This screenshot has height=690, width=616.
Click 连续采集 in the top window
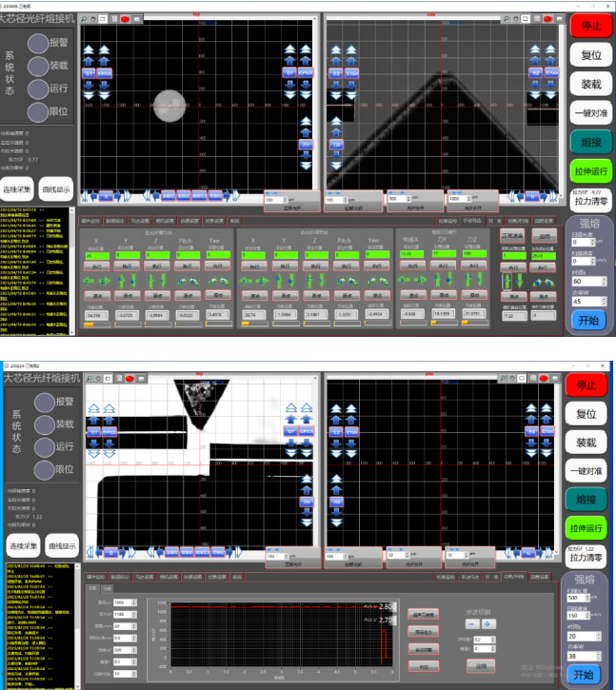[16, 188]
